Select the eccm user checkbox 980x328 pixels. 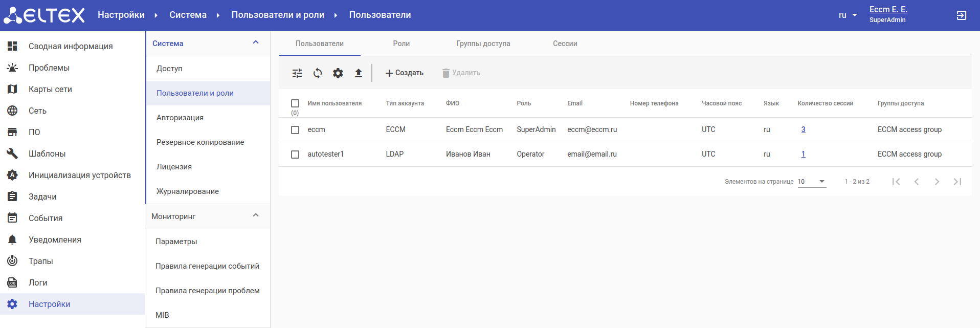click(x=295, y=130)
